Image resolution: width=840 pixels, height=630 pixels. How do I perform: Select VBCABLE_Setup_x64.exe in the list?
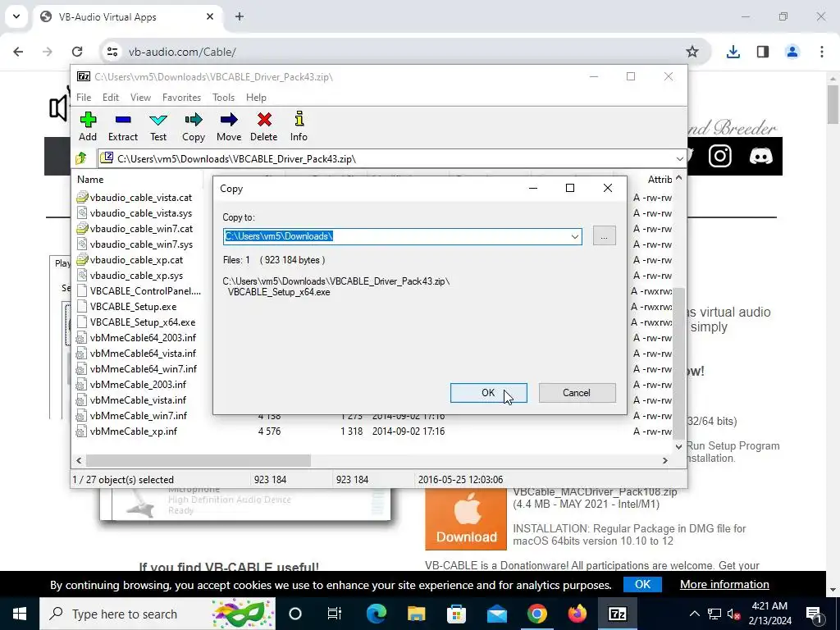click(143, 322)
